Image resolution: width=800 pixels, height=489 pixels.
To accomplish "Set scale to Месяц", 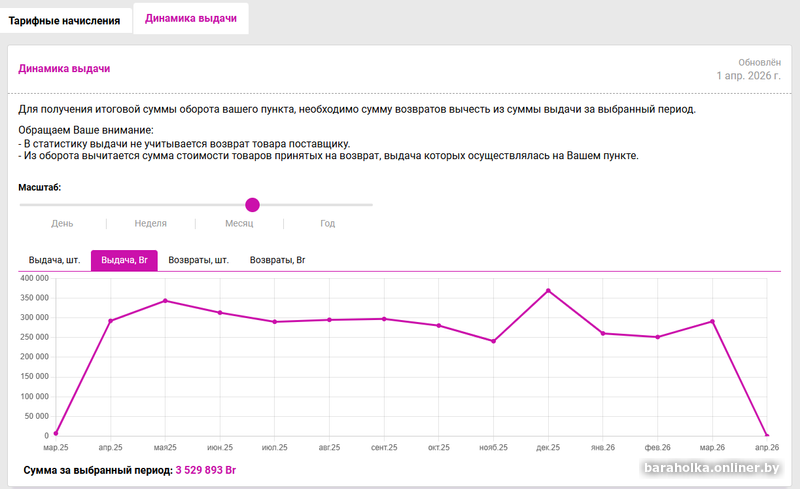I will (x=239, y=224).
